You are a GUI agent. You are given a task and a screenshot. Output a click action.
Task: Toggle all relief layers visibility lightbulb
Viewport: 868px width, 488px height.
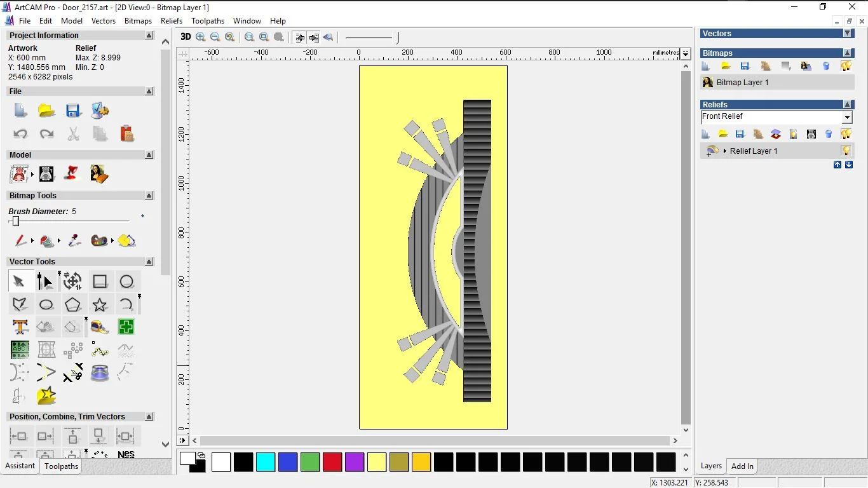pyautogui.click(x=846, y=134)
